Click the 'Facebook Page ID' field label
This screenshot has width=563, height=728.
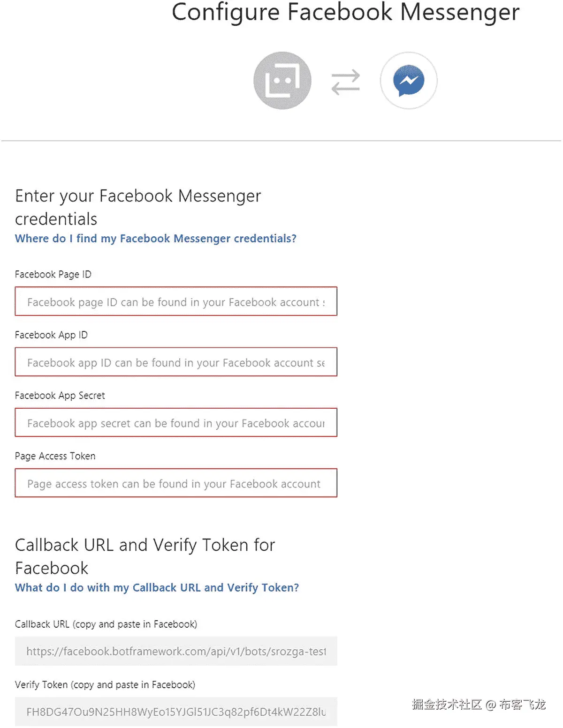click(53, 274)
